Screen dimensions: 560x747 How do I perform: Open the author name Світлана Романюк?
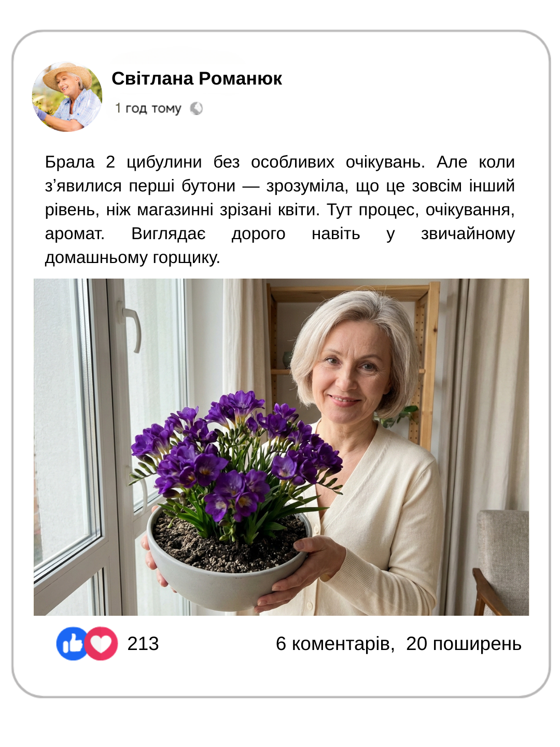(x=197, y=78)
